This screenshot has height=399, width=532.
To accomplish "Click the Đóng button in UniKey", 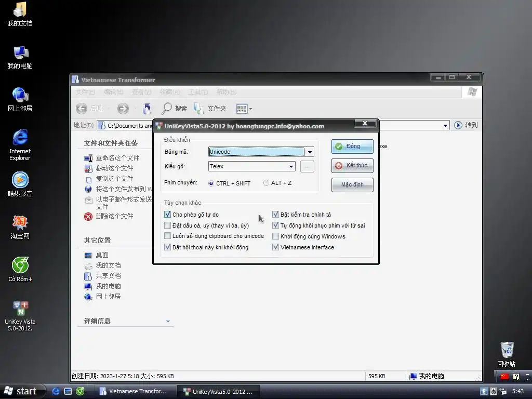I will (352, 146).
